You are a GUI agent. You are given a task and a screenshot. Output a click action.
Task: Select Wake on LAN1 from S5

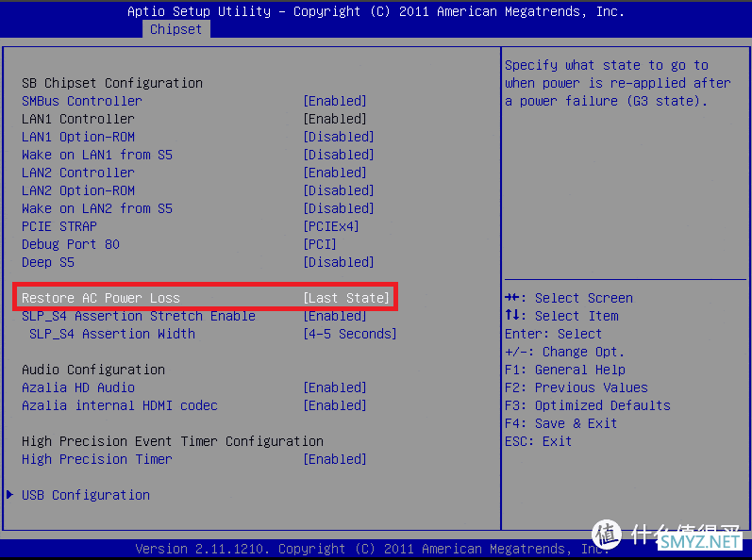pyautogui.click(x=97, y=155)
